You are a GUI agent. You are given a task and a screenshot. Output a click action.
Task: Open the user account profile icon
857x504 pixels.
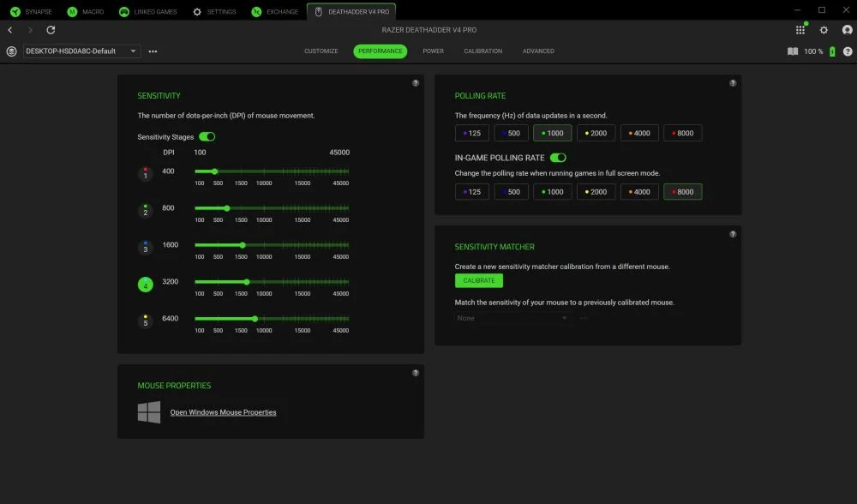(847, 28)
